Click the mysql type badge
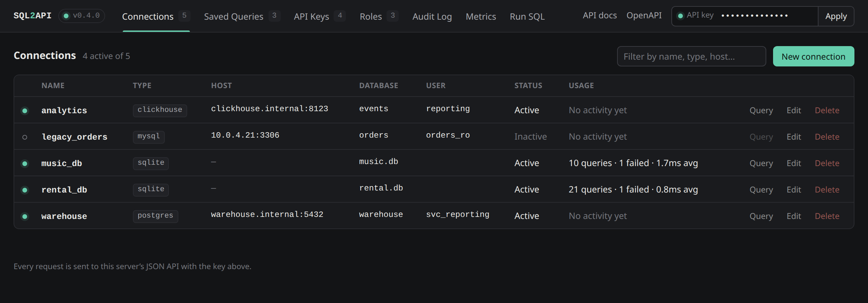This screenshot has width=868, height=303. click(149, 137)
